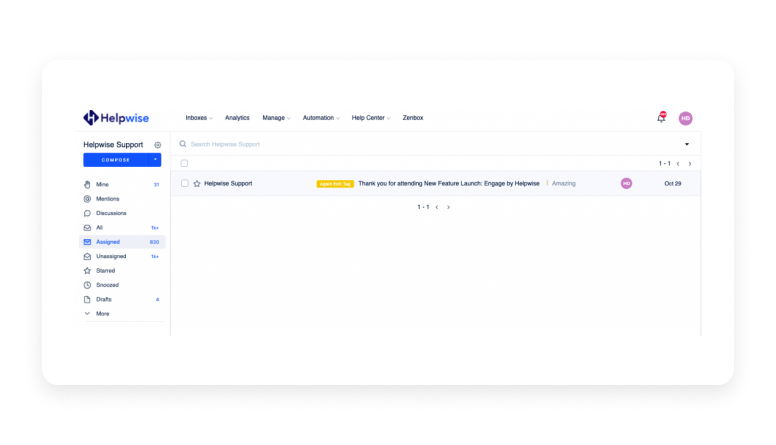Toggle the select-all conversations checkbox
This screenshot has height=445, width=776.
tap(184, 163)
